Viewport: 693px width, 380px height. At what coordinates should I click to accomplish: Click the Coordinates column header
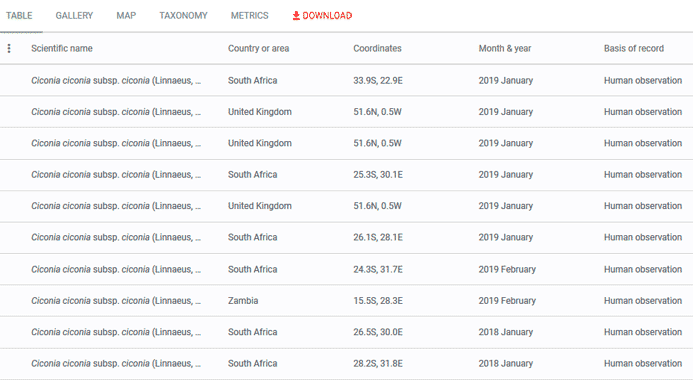coord(377,49)
